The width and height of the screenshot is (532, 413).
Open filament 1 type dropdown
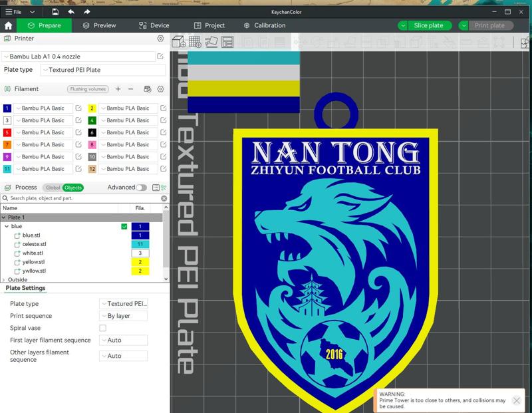pos(43,108)
